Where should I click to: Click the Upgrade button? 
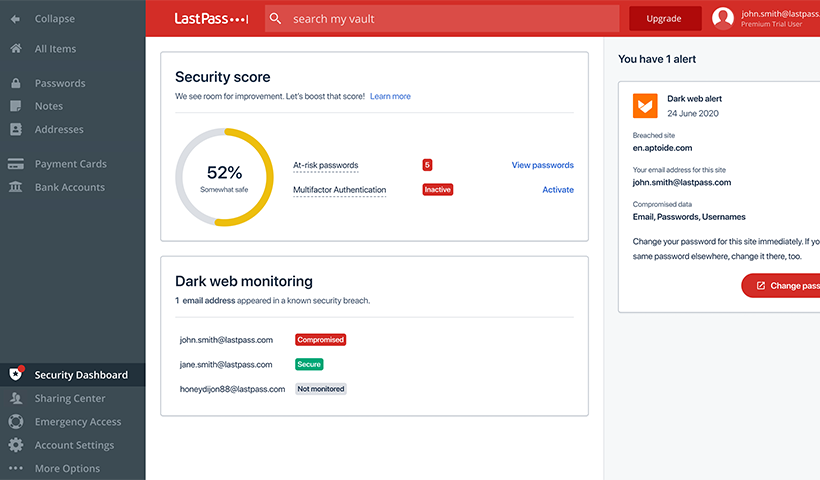click(664, 19)
